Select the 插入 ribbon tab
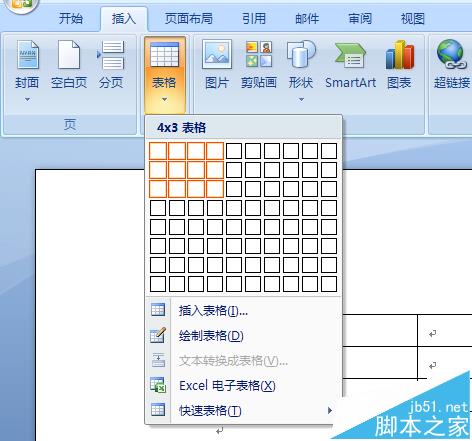Screen dimensions: 472x441 click(x=124, y=18)
